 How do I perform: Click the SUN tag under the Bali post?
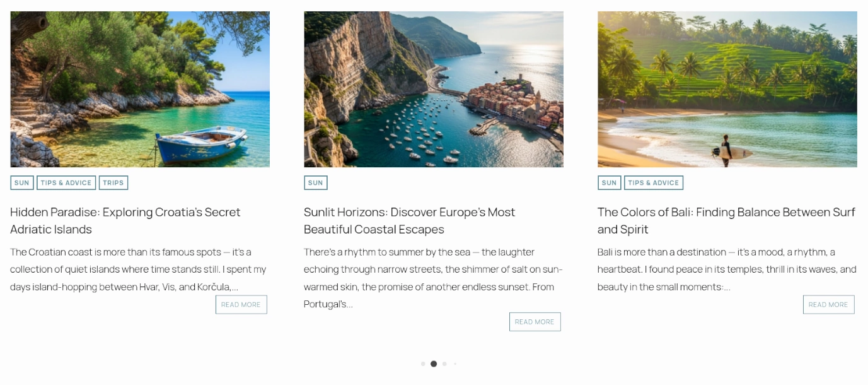pyautogui.click(x=609, y=183)
